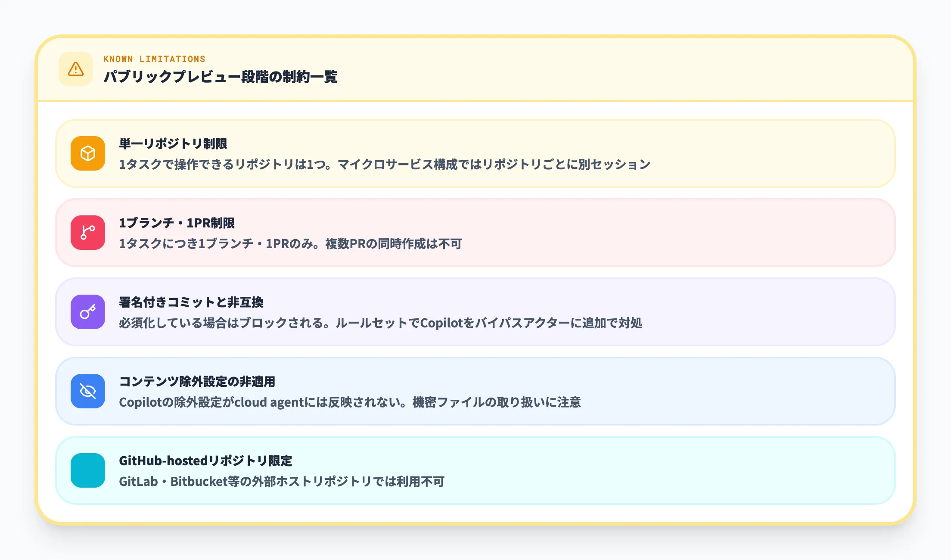951x560 pixels.
Task: Select the コンテンツ除外設定の非適用 title
Action: pyautogui.click(x=198, y=381)
